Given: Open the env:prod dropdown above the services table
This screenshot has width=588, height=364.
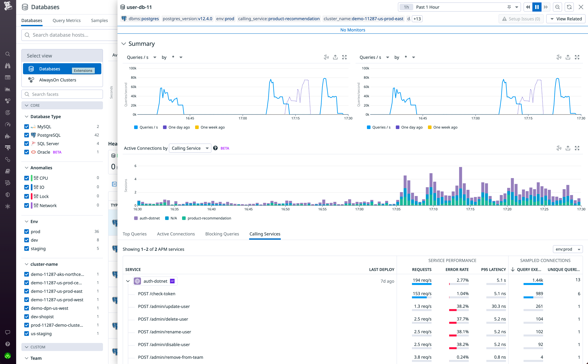Looking at the screenshot, I should click(568, 249).
